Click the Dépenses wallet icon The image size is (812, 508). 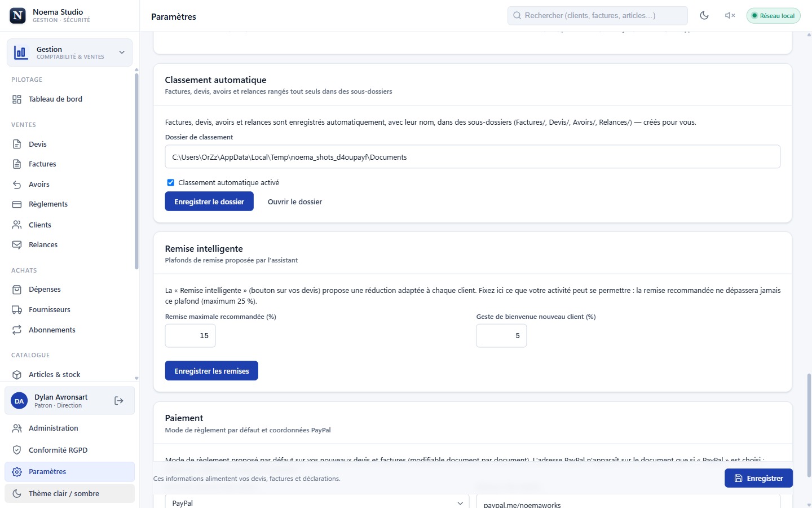[17, 290]
